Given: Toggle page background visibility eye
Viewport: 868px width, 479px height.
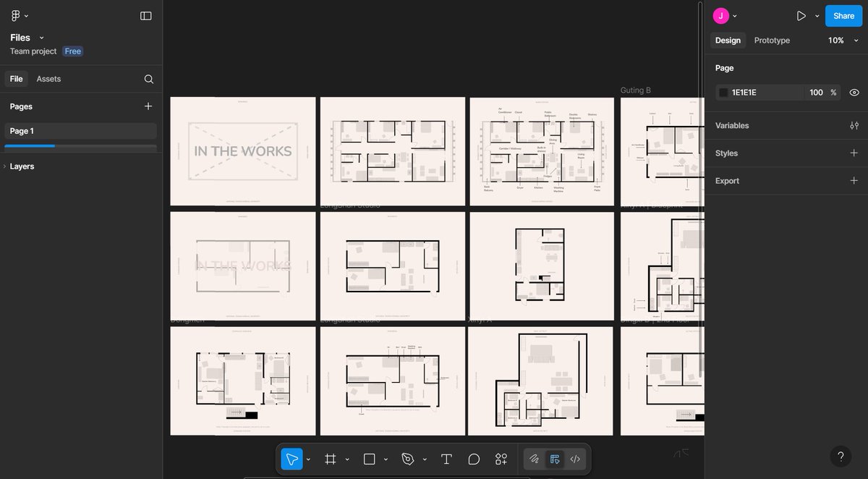Looking at the screenshot, I should (x=854, y=93).
